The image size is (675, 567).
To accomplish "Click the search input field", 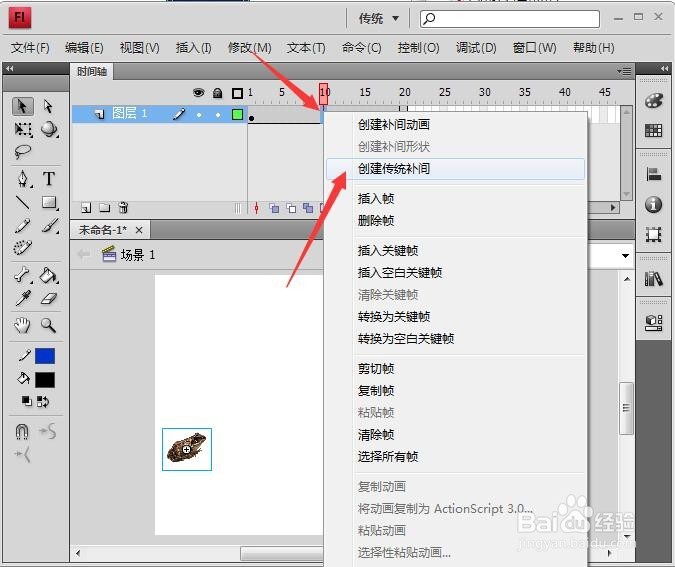I will [x=510, y=19].
